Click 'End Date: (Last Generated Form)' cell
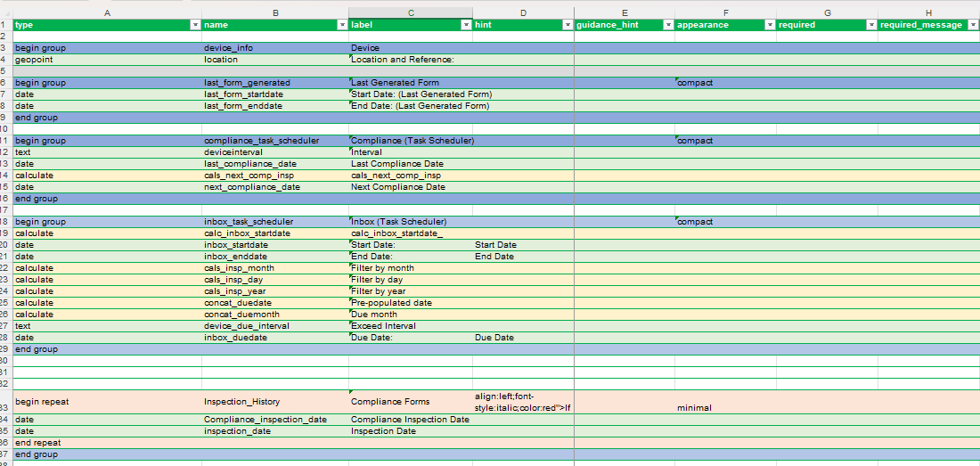Viewport: 980px width, 466px height. point(411,106)
